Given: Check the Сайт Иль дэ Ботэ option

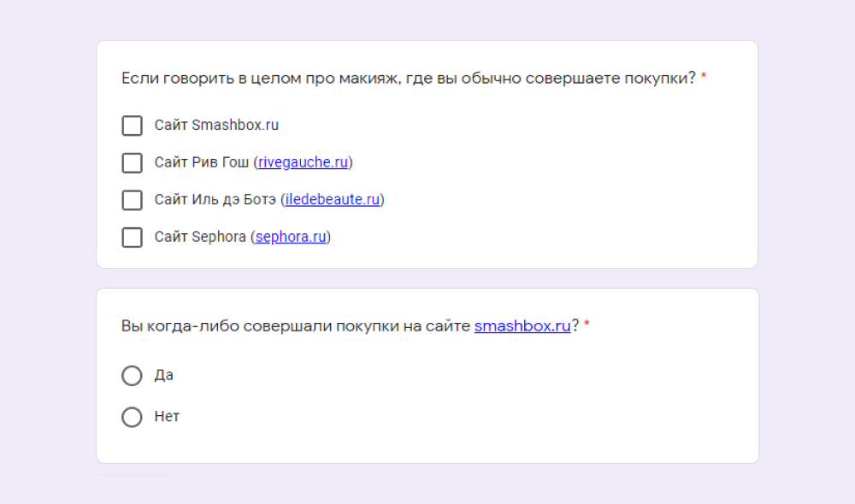Looking at the screenshot, I should pos(132,200).
